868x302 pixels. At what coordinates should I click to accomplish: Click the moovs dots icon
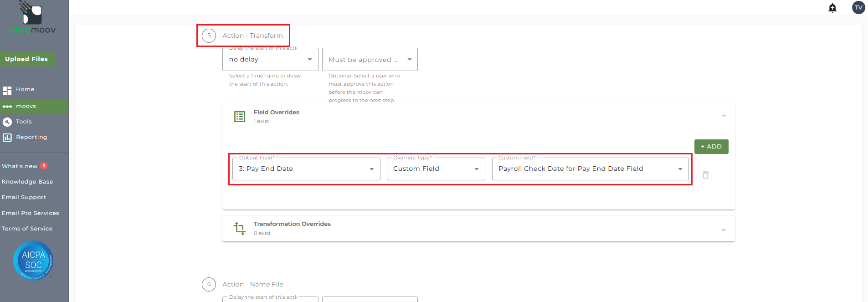(7, 107)
